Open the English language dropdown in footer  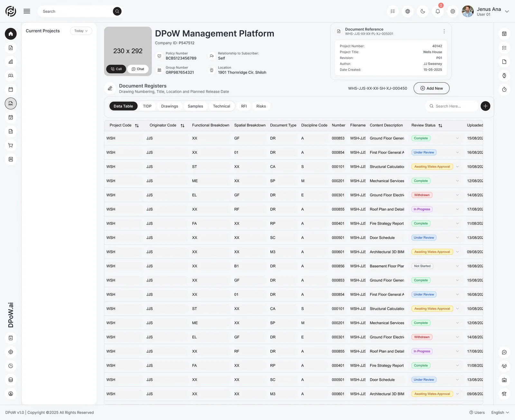[500, 413]
